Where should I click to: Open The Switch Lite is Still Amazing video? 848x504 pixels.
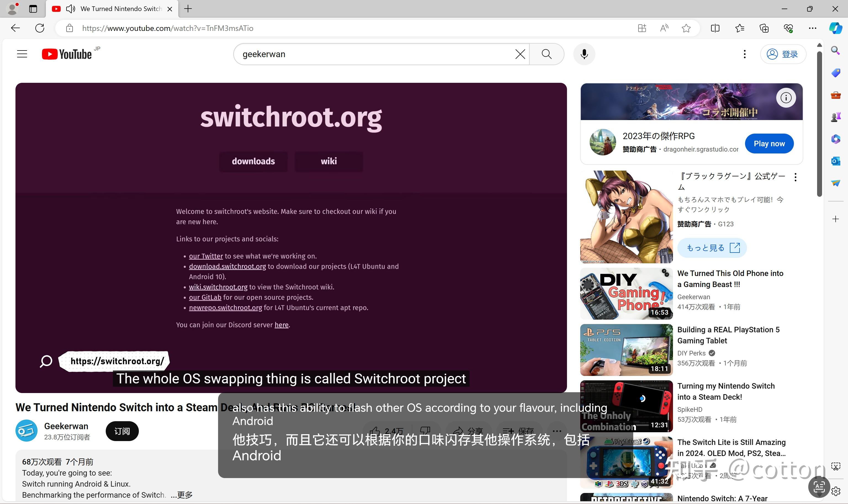coord(732,448)
